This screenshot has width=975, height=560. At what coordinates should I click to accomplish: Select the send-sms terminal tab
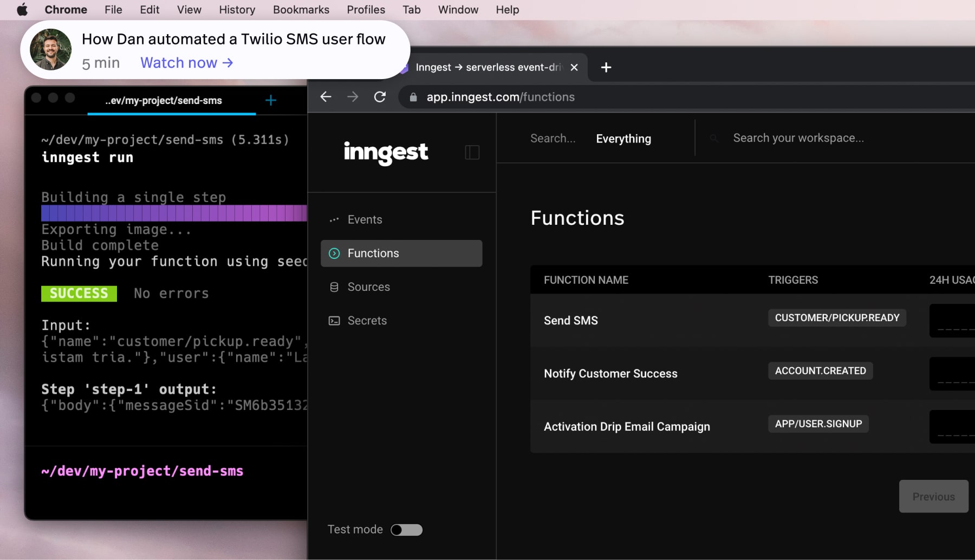point(171,101)
